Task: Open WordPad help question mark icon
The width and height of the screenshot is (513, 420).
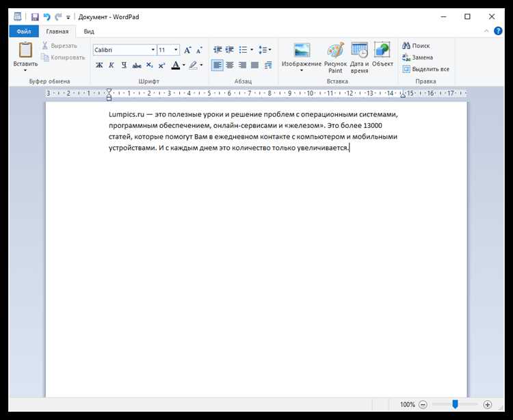Action: [x=498, y=31]
